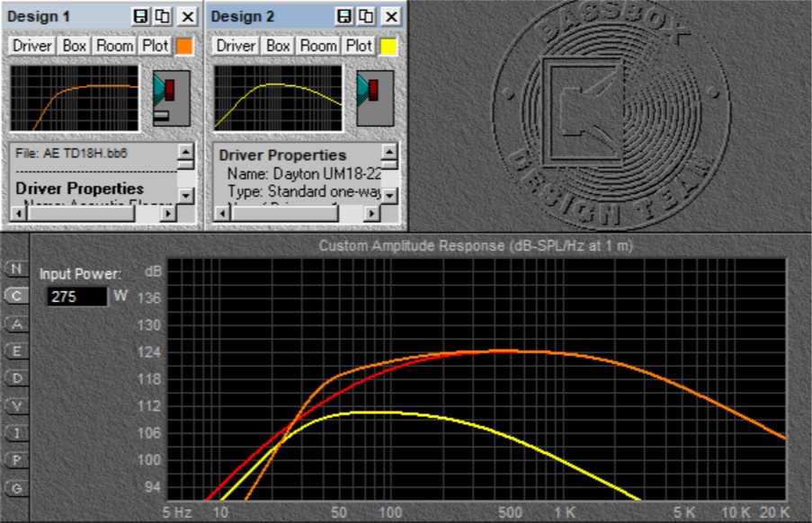Open the Driver tab in Design 1
The image size is (812, 523).
click(32, 46)
